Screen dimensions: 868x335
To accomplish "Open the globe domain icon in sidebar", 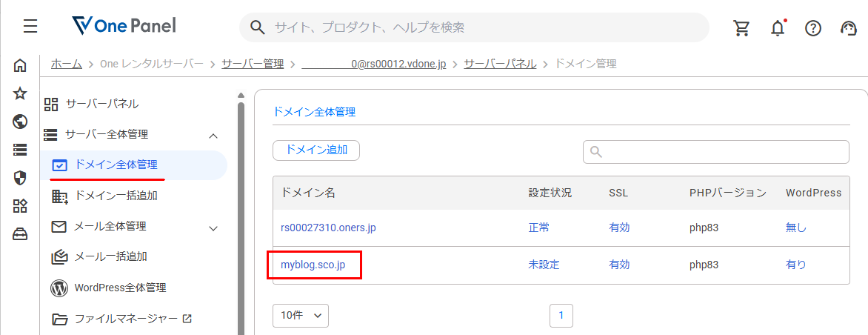I will pyautogui.click(x=20, y=122).
